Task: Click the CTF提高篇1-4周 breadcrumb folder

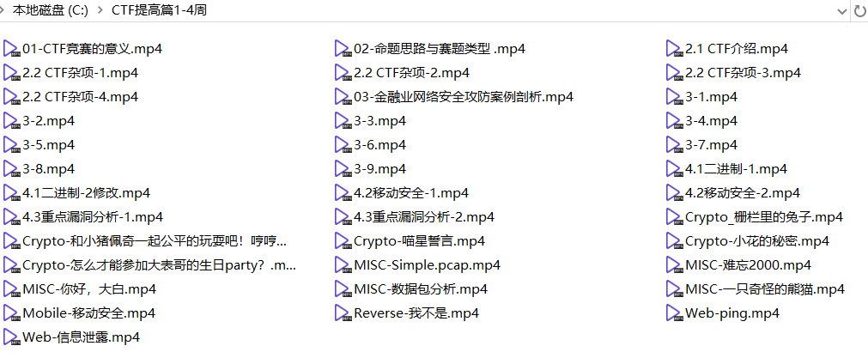Action: 160,10
